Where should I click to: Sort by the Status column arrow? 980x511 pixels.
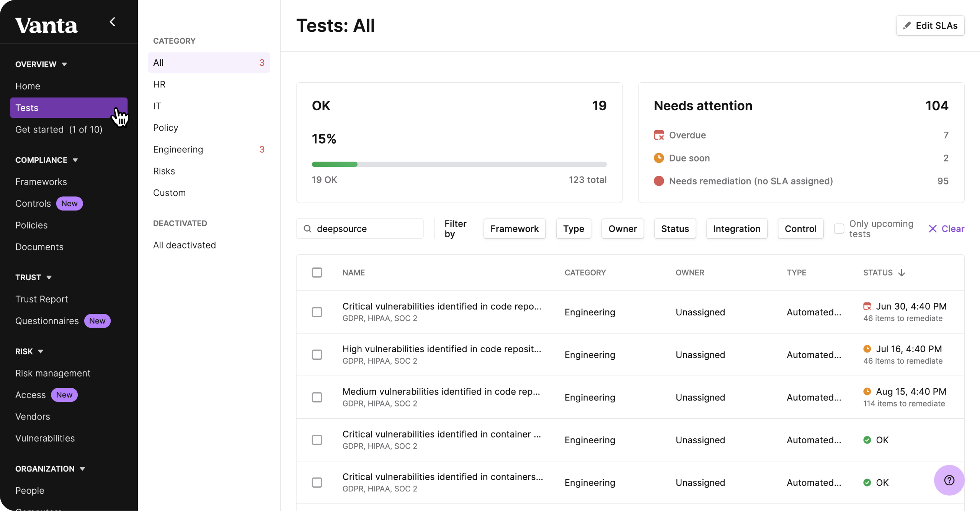pos(902,273)
